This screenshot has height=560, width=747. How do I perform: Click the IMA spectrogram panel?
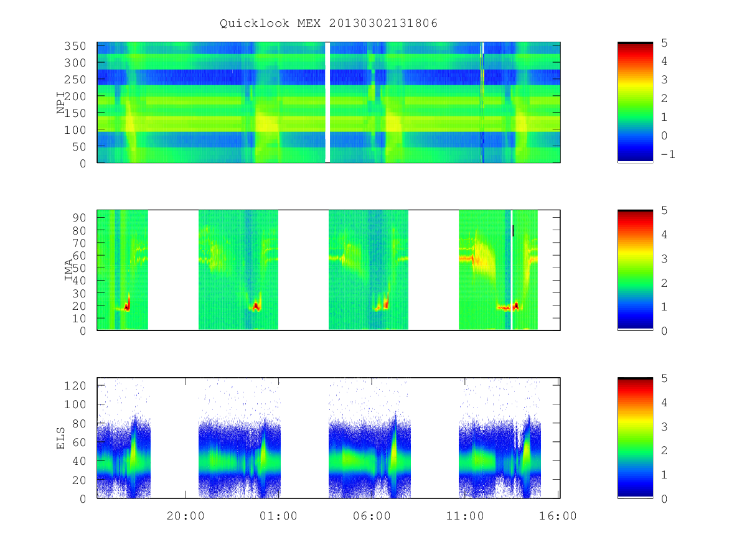coord(329,270)
